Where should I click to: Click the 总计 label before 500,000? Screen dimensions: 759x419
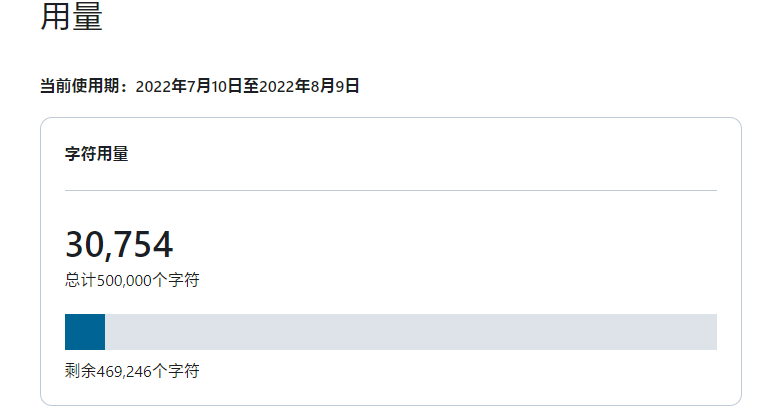pos(80,281)
